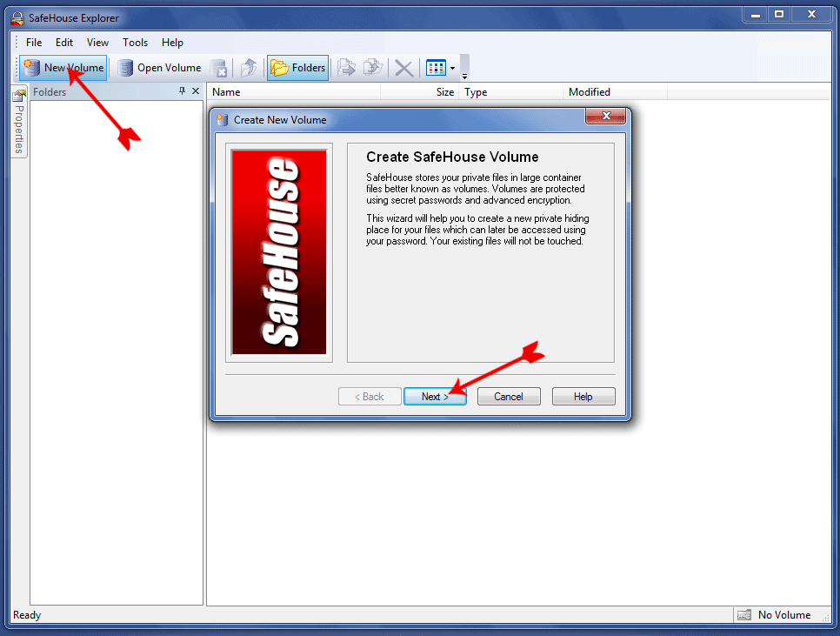Click Next in Create New Volume wizard
This screenshot has height=636, width=840.
pyautogui.click(x=435, y=397)
